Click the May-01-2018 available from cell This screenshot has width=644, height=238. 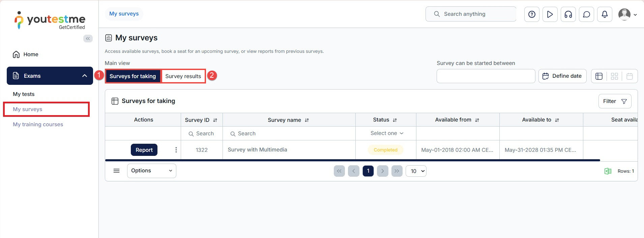tap(457, 150)
